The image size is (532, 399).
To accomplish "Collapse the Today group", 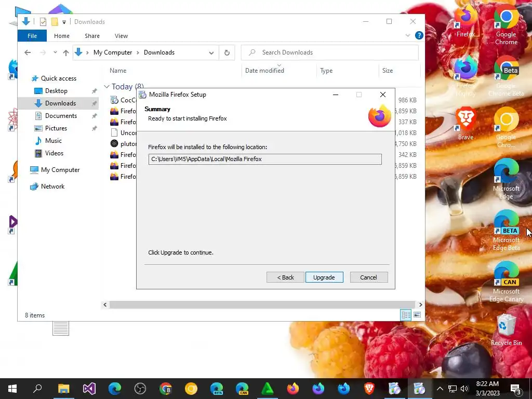I will pos(107,87).
